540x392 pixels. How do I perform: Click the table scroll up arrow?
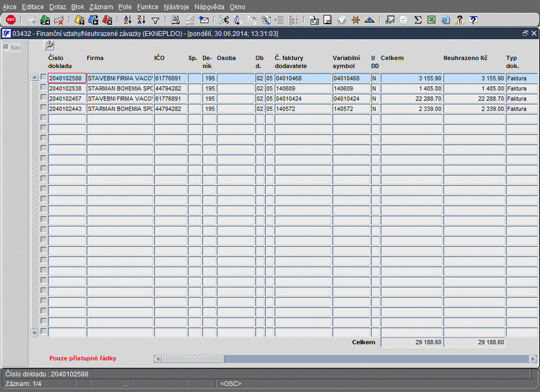[x=34, y=78]
